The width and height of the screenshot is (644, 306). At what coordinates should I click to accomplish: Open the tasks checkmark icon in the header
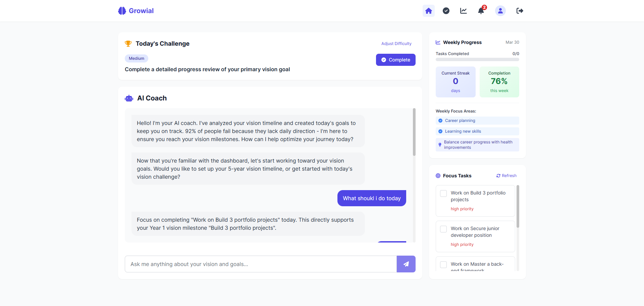click(x=446, y=11)
